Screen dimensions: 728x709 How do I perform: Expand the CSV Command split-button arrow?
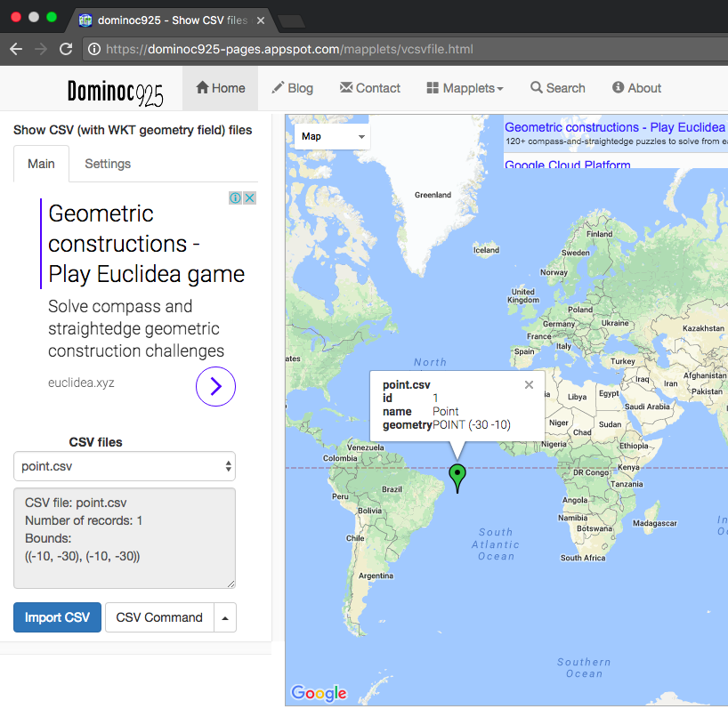coord(225,617)
